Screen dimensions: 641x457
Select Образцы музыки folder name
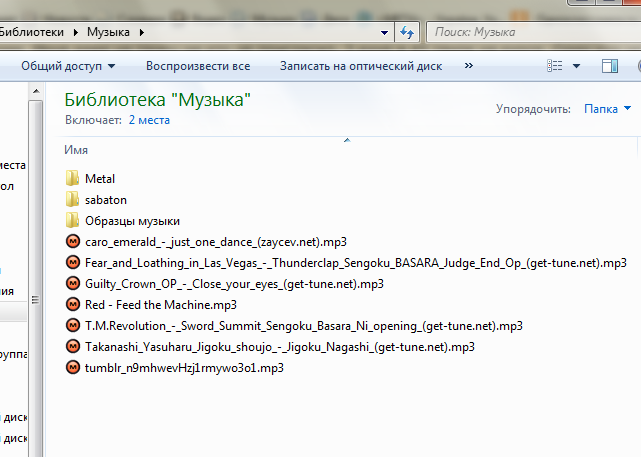click(x=132, y=221)
